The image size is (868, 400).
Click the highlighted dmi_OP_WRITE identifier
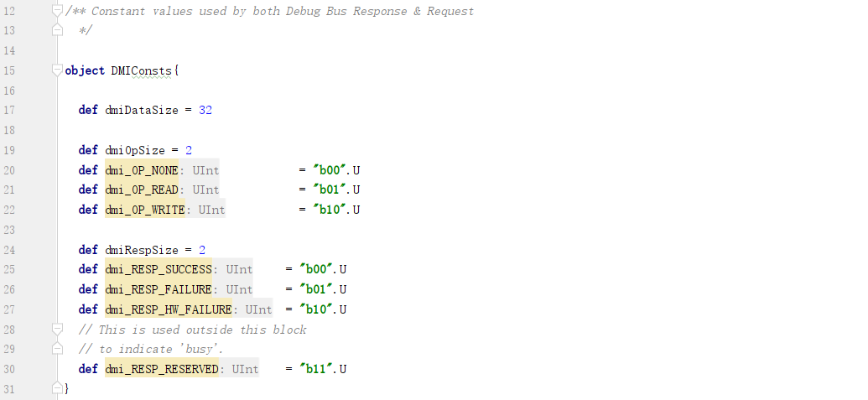click(x=145, y=210)
